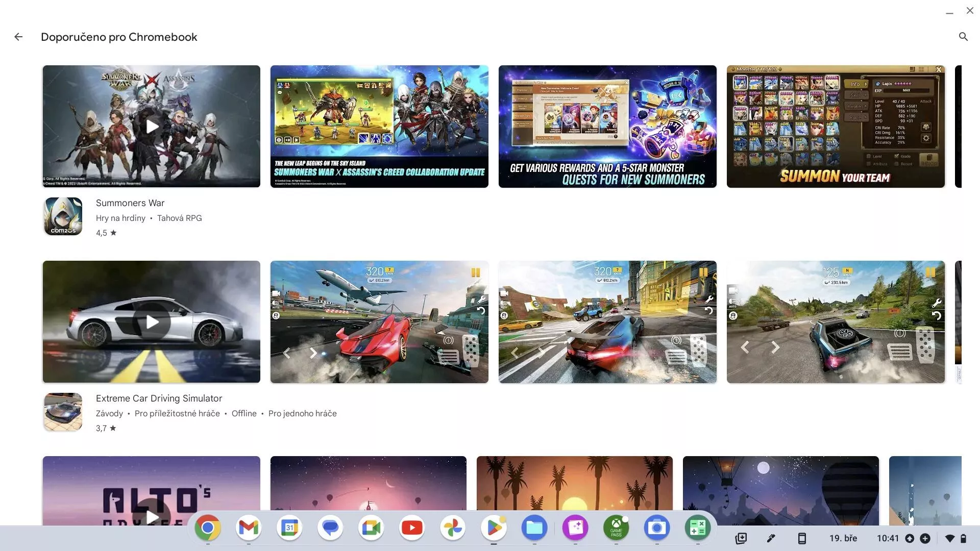
Task: Play the Alto's Odyssey trailer video
Action: point(152,516)
